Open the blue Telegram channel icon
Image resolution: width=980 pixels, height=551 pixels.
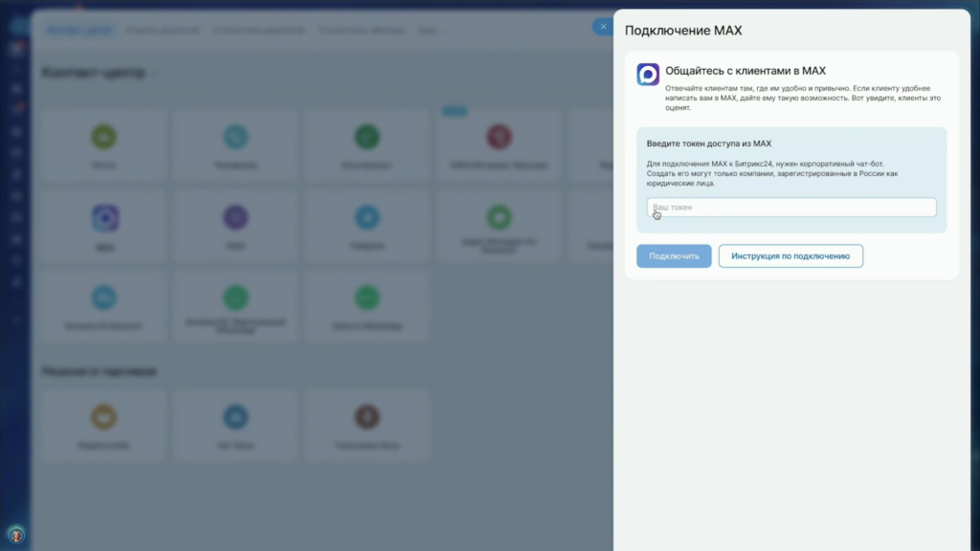(367, 218)
